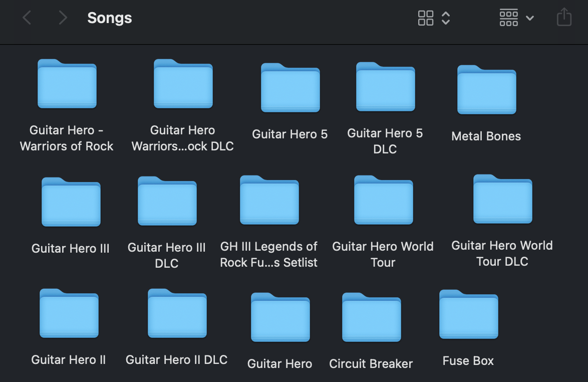Image resolution: width=588 pixels, height=382 pixels.
Task: Select the Guitar Hero World Tour DLC folder icon
Action: click(503, 199)
